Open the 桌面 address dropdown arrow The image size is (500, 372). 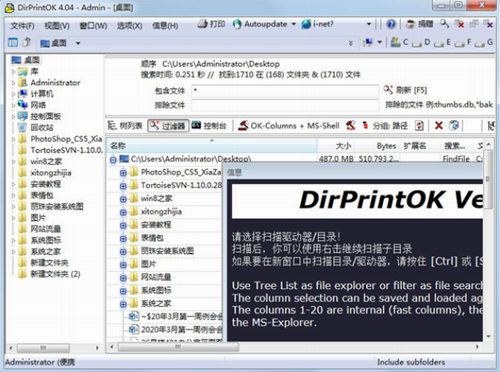pyautogui.click(x=78, y=43)
